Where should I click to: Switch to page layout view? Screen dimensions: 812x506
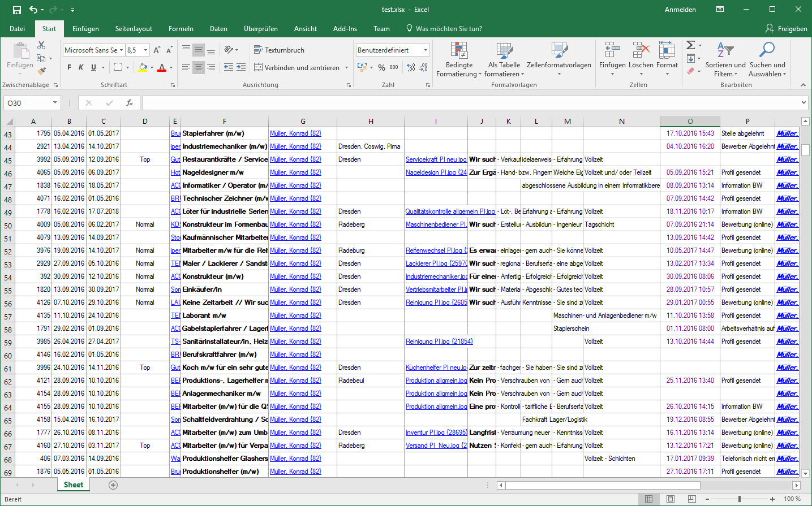(671, 499)
